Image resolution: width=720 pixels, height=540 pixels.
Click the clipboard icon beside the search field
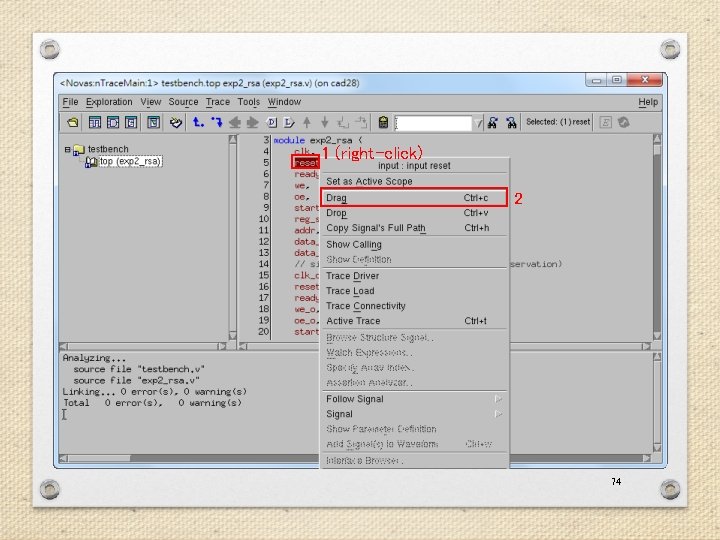383,123
